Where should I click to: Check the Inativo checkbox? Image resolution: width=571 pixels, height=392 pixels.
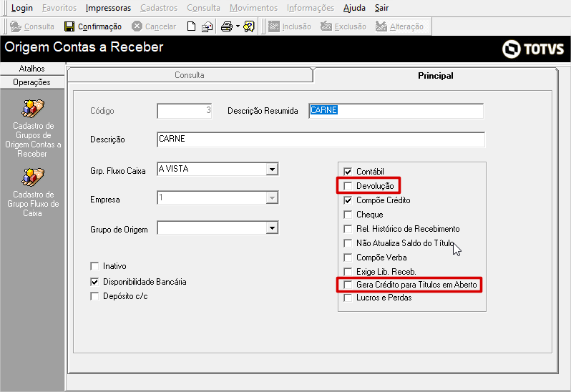tap(94, 266)
